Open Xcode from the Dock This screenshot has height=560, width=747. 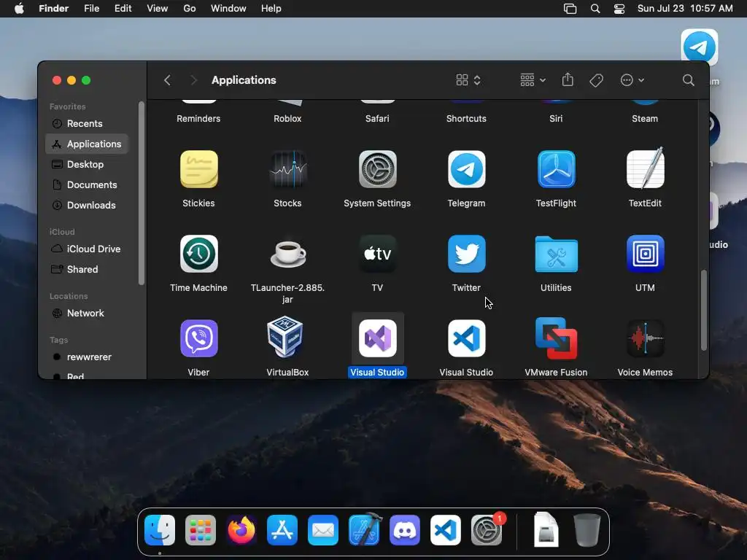[x=365, y=529]
